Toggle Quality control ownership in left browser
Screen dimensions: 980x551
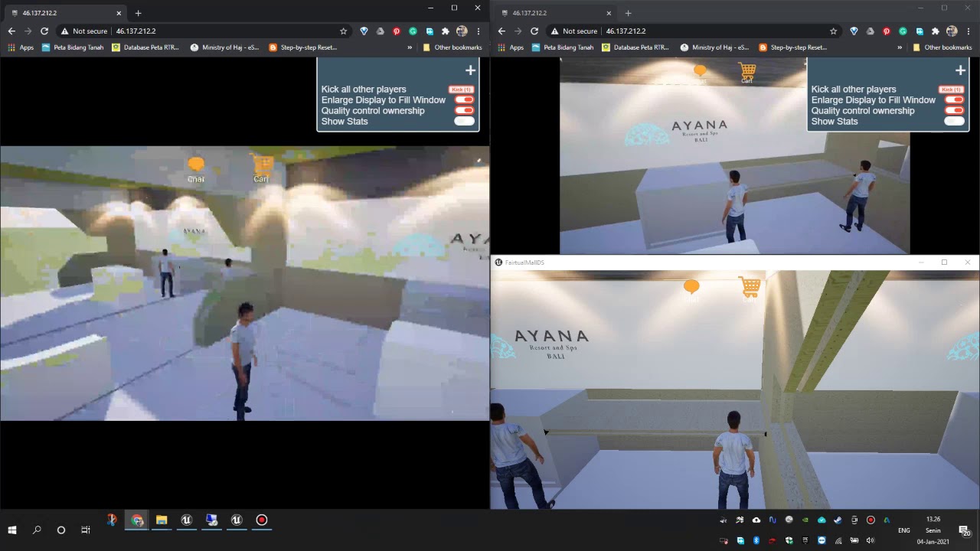[x=464, y=110]
